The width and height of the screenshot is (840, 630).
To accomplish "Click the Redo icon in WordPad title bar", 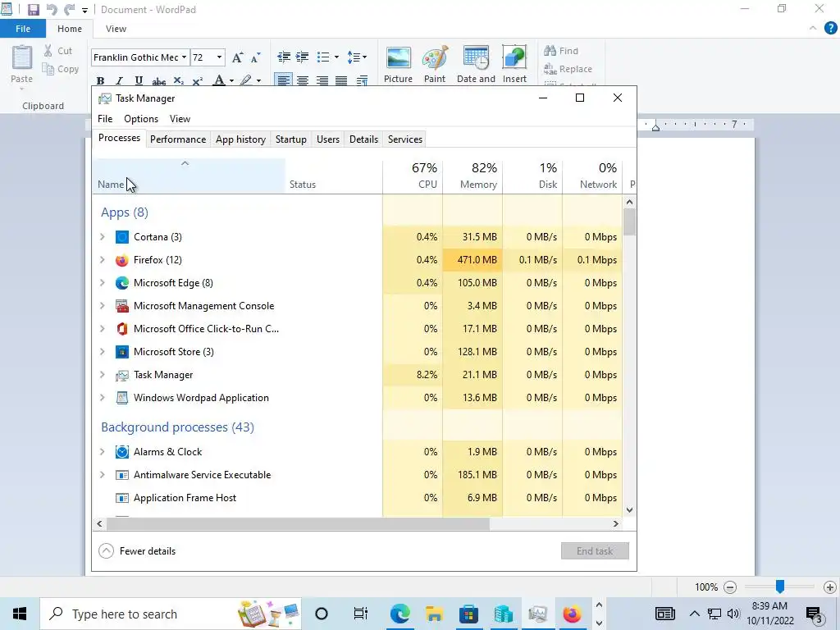I will click(69, 10).
